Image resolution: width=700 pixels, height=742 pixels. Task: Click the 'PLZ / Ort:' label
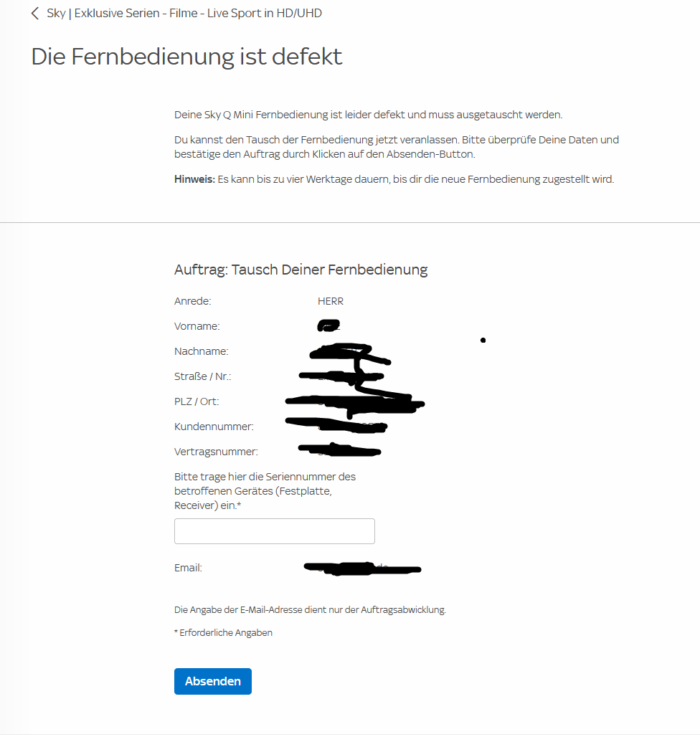click(197, 401)
